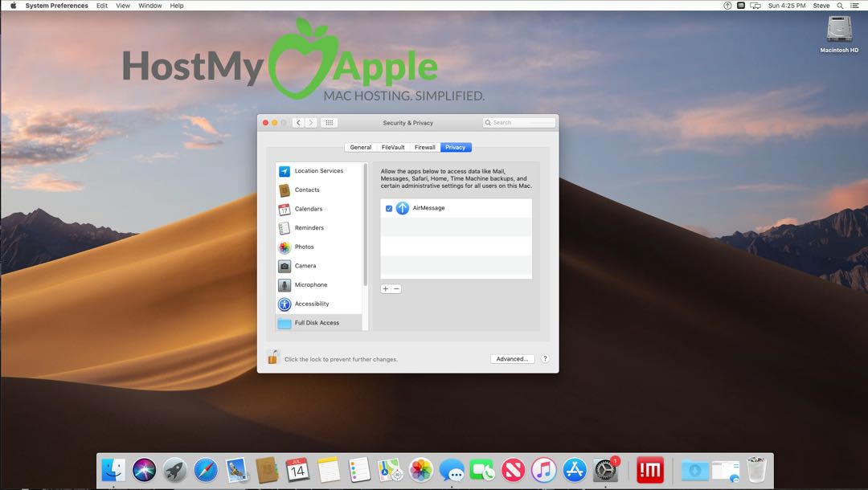This screenshot has height=490, width=868.
Task: Select Calendars in the privacy list
Action: tap(319, 209)
